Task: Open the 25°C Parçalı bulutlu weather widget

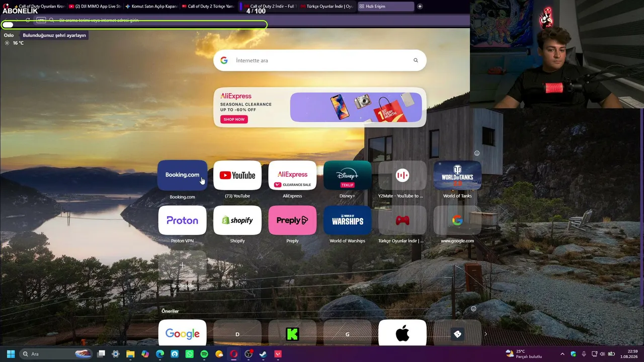Action: click(524, 354)
